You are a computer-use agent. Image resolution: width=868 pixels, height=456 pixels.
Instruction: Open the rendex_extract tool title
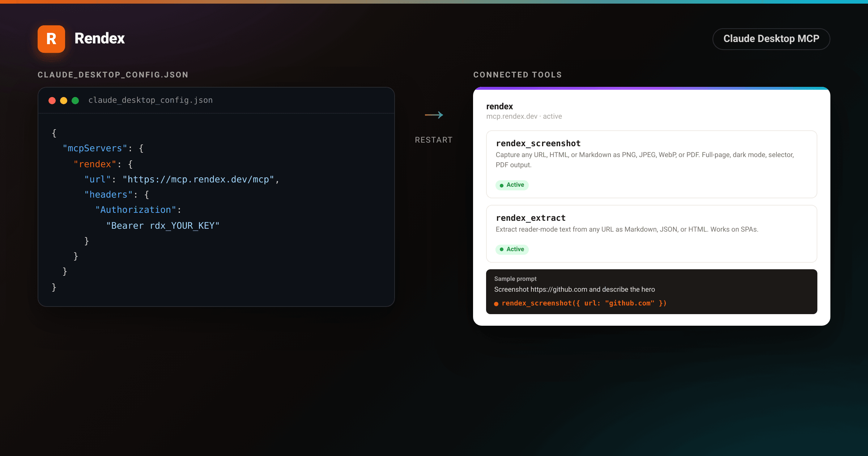(x=531, y=218)
